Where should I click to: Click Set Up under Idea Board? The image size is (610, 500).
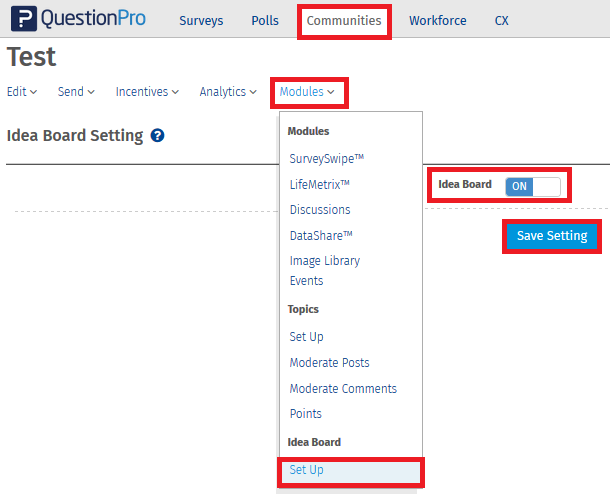pyautogui.click(x=307, y=470)
